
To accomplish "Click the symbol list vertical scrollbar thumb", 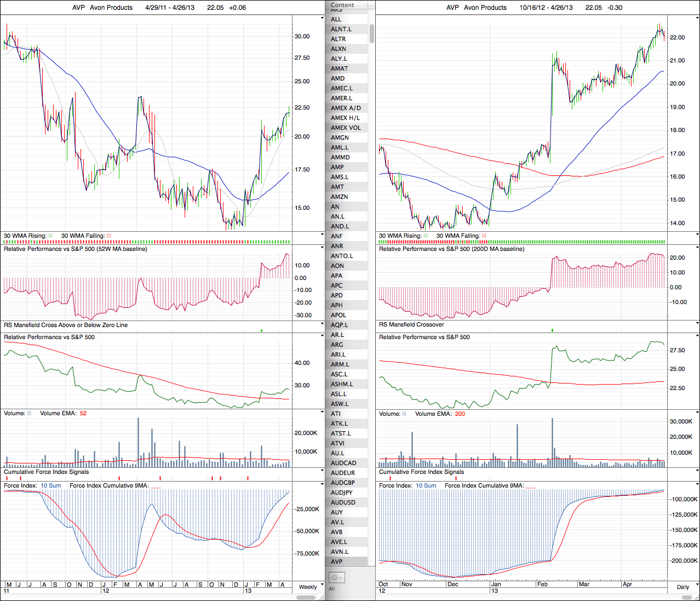I will tap(372, 33).
